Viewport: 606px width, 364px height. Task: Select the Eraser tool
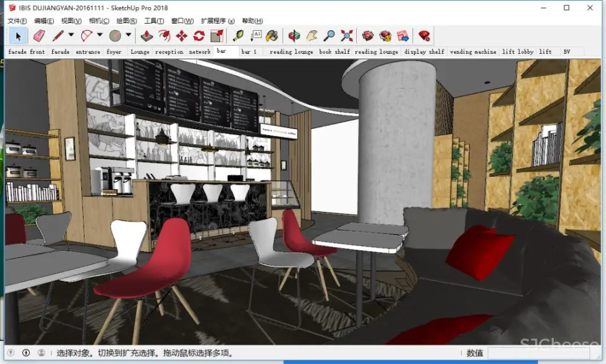coord(39,36)
